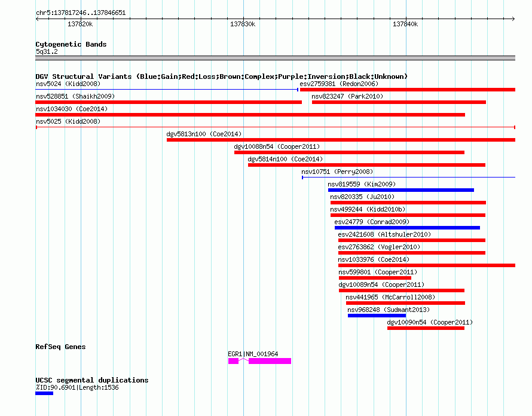Click the EGR1|NM_001964 gene label
Image resolution: width=532 pixels, height=416 pixels.
click(x=253, y=354)
